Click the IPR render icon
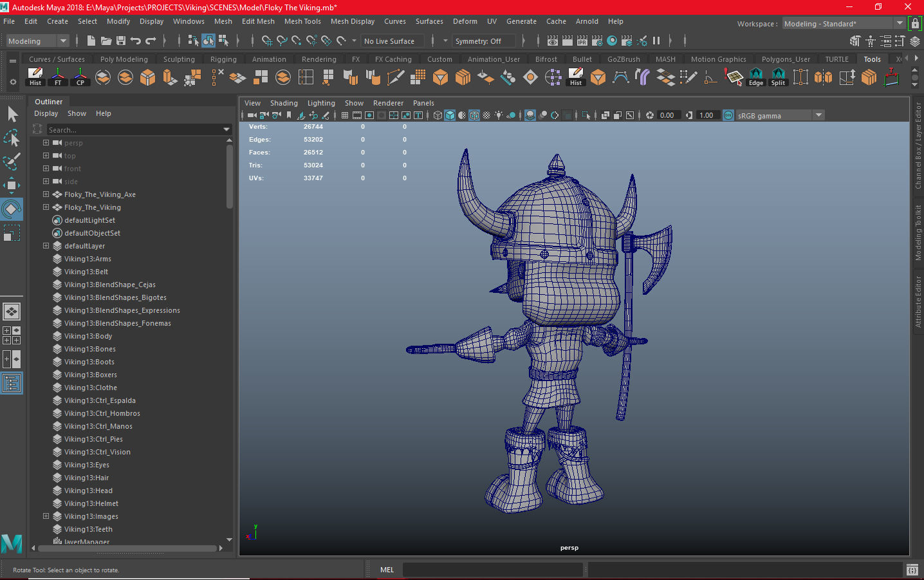 click(x=582, y=41)
